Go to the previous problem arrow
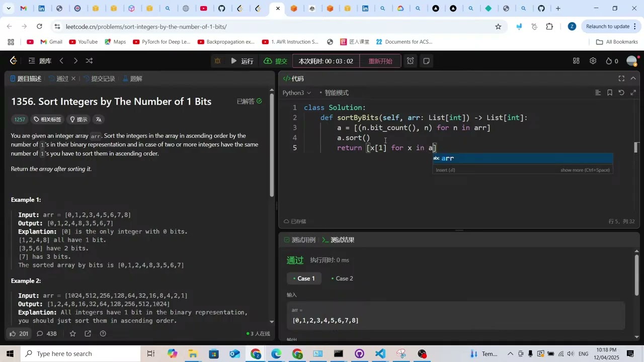 pos(61,61)
